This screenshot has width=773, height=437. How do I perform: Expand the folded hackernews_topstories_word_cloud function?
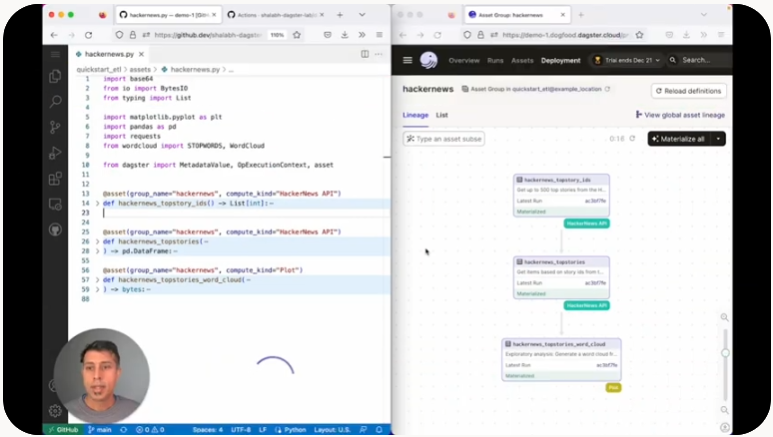tap(97, 280)
